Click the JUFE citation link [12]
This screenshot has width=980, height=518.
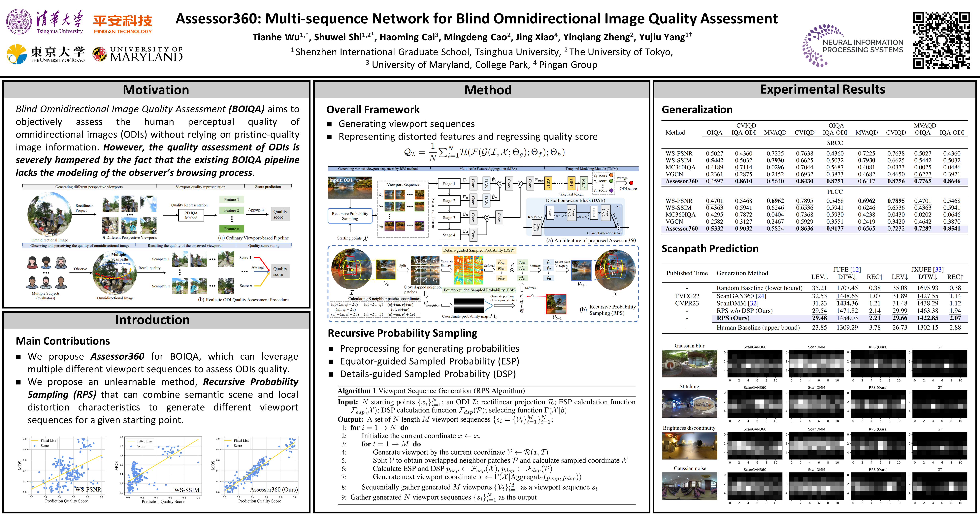(x=856, y=269)
